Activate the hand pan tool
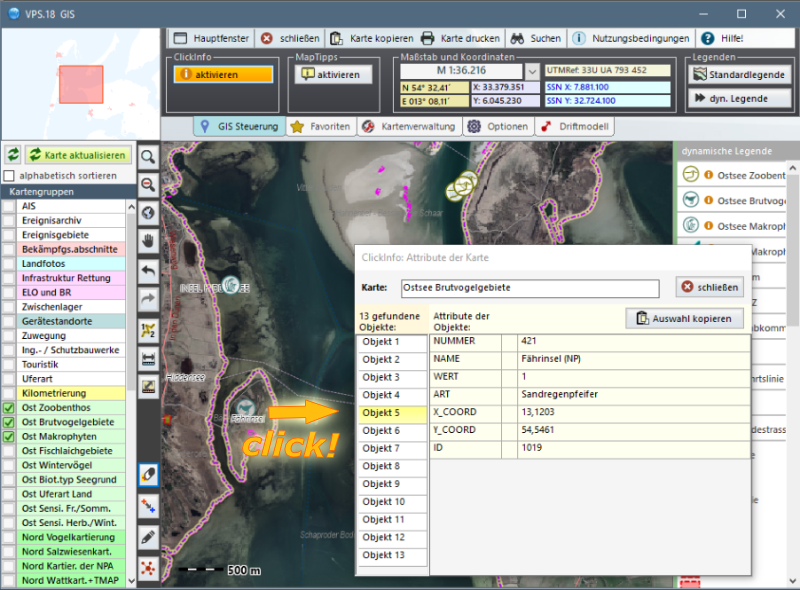The width and height of the screenshot is (800, 590). [148, 241]
